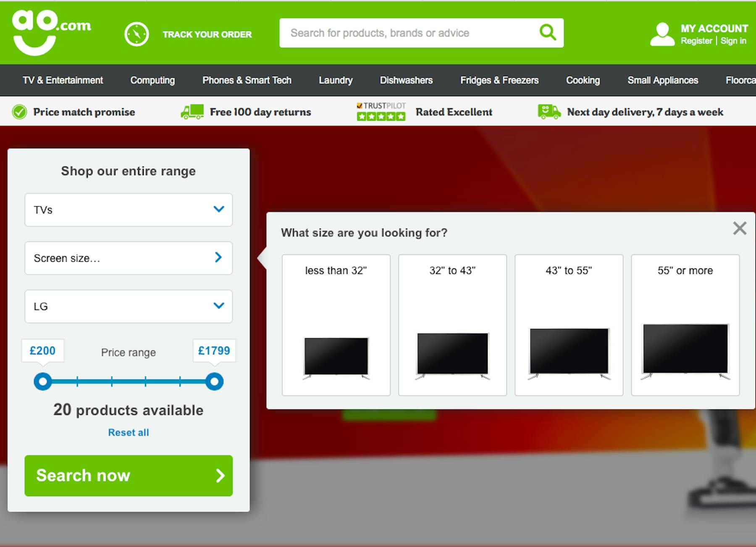Click the 20 products available text
This screenshot has height=547, width=756.
(129, 410)
